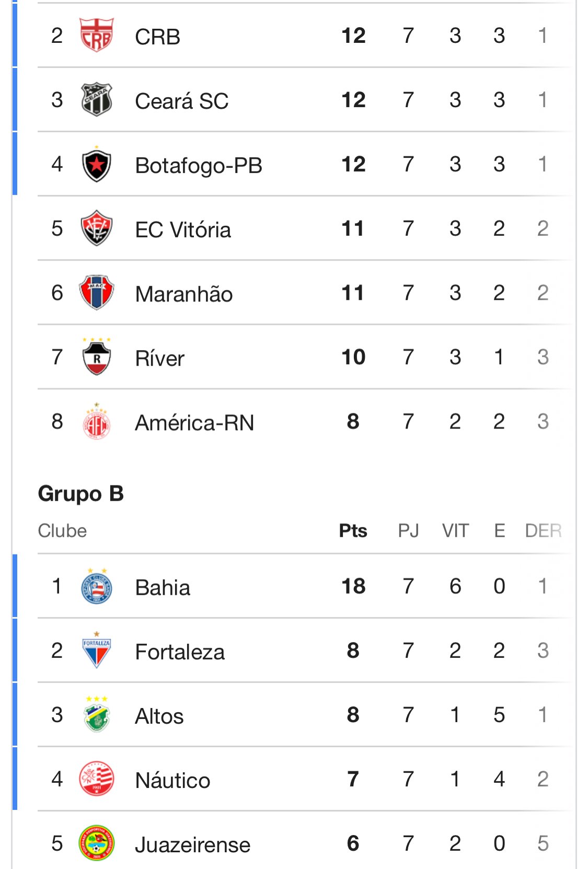Open the Botafogo-PB team name
The width and height of the screenshot is (588, 869).
(x=199, y=165)
